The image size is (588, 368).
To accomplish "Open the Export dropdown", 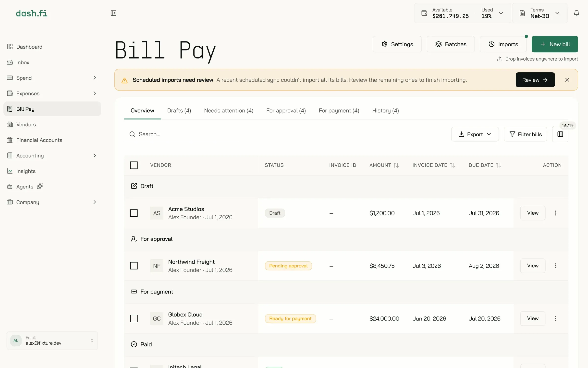I will coord(475,134).
